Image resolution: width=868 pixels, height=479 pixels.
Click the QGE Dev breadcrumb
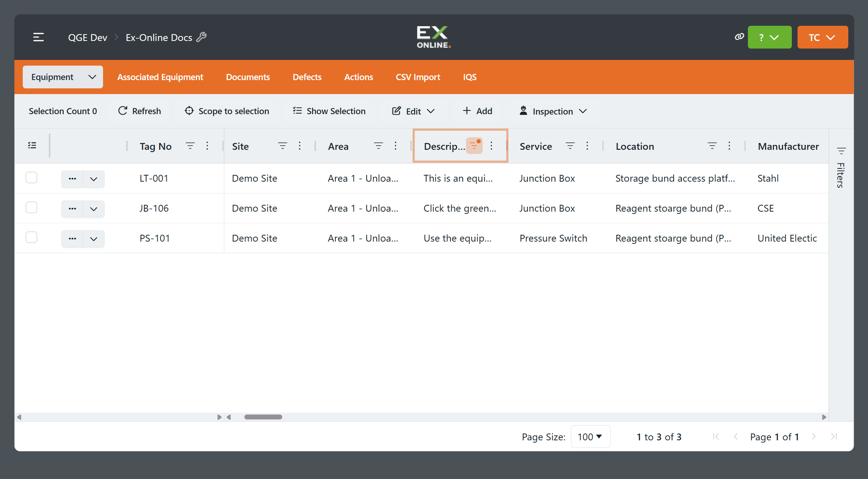(x=88, y=38)
